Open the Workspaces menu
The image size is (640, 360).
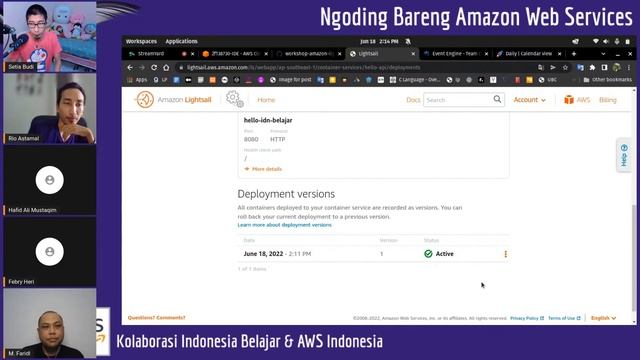(x=141, y=41)
